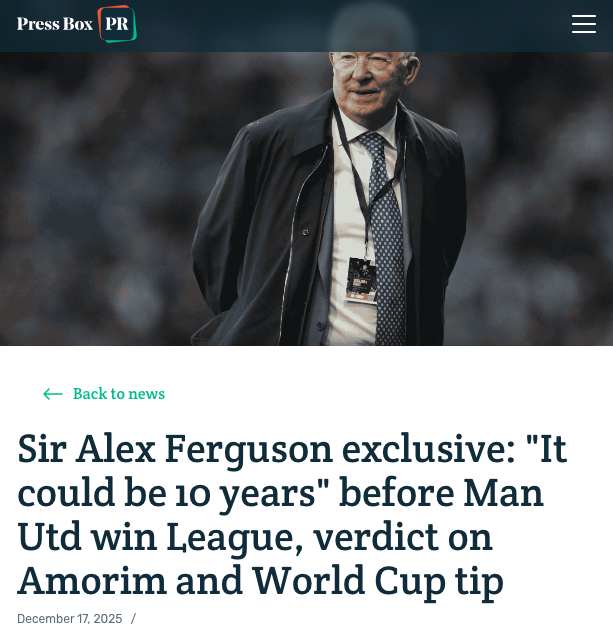Select the words Sir Alex Ferguson in headline
This screenshot has width=613, height=634.
[175, 449]
